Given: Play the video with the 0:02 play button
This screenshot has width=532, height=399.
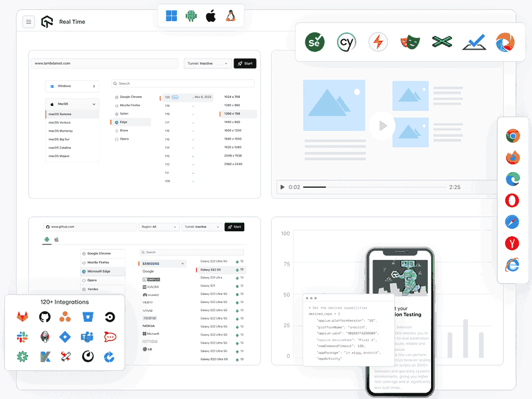Looking at the screenshot, I should (x=282, y=187).
